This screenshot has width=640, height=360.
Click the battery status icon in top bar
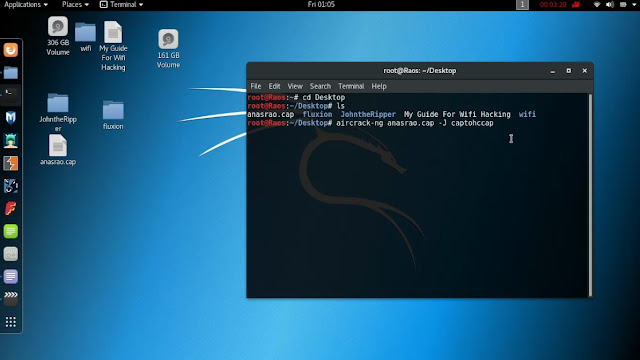coord(623,4)
